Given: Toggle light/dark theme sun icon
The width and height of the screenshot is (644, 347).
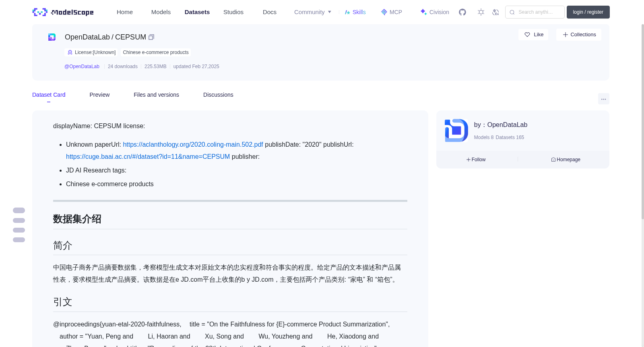Looking at the screenshot, I should click(481, 12).
